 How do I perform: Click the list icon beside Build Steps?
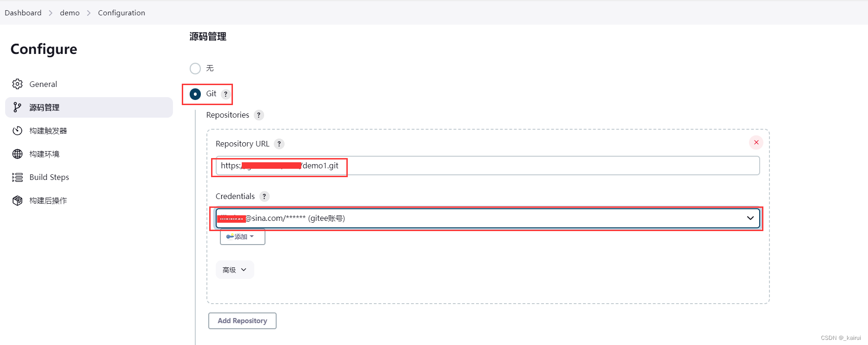17,177
